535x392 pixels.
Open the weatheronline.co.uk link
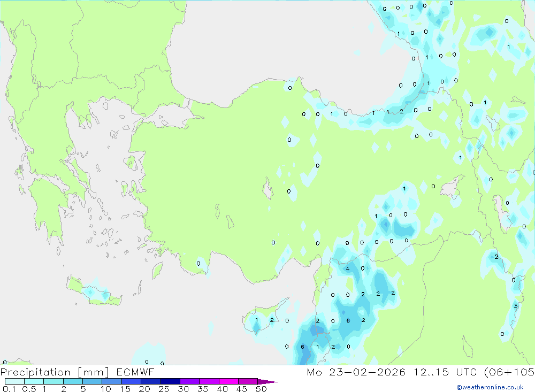490,387
